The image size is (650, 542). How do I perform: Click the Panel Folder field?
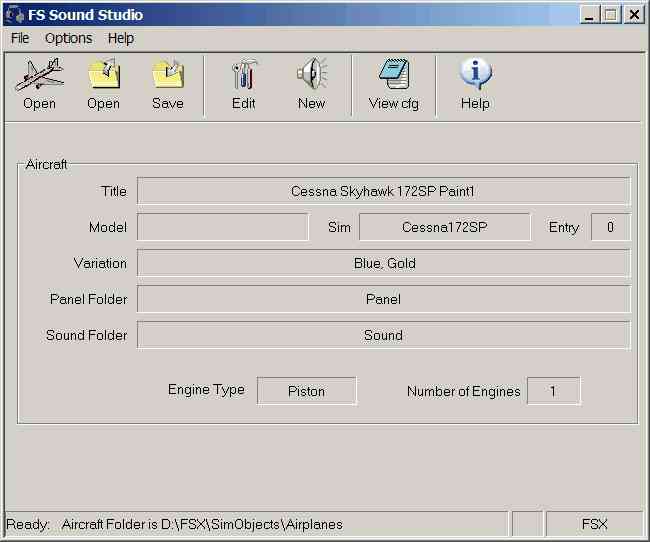coord(383,299)
